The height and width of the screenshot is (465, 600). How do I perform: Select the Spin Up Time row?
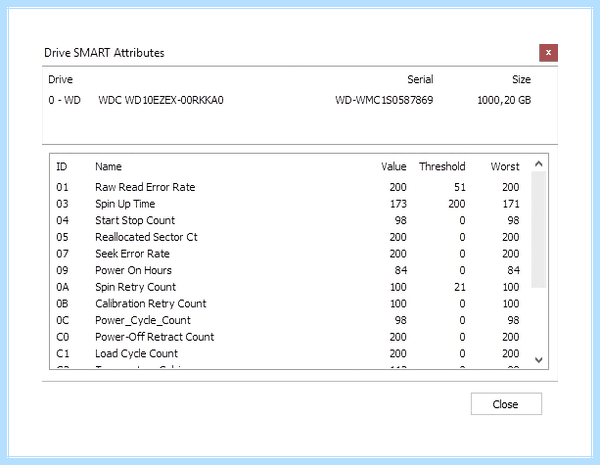(x=288, y=204)
